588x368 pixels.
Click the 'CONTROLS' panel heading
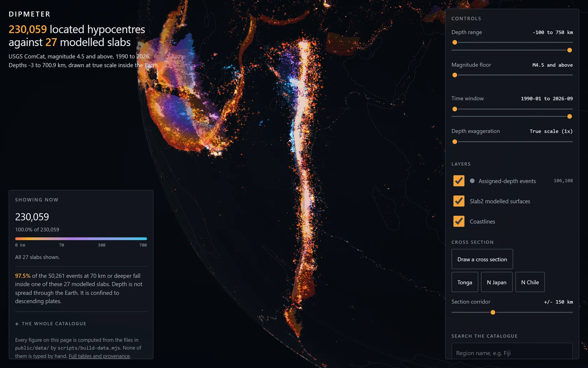click(466, 19)
